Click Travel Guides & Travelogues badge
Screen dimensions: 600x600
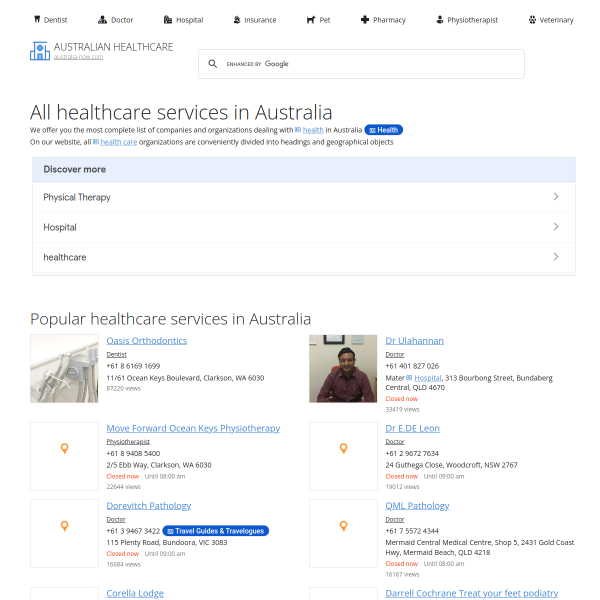pyautogui.click(x=216, y=531)
